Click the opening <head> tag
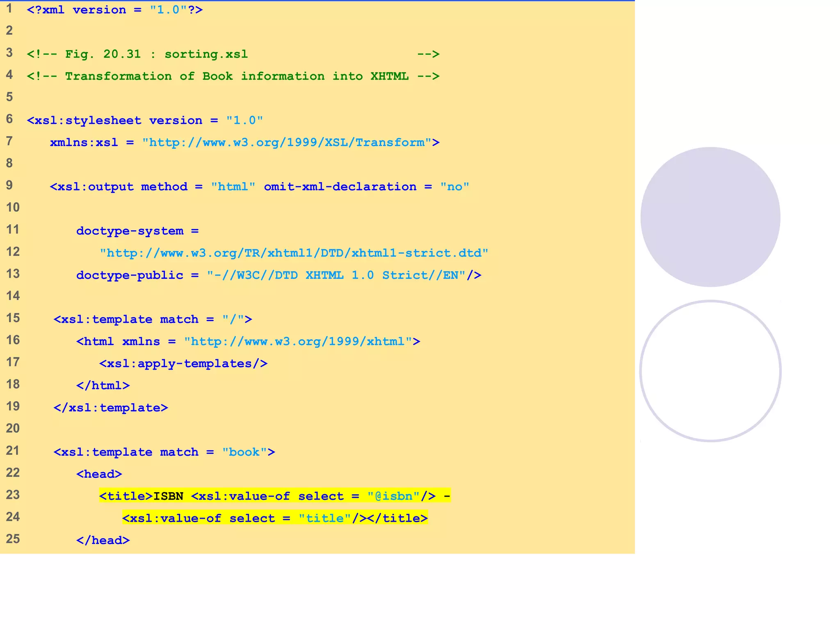The image size is (840, 630). click(x=99, y=475)
